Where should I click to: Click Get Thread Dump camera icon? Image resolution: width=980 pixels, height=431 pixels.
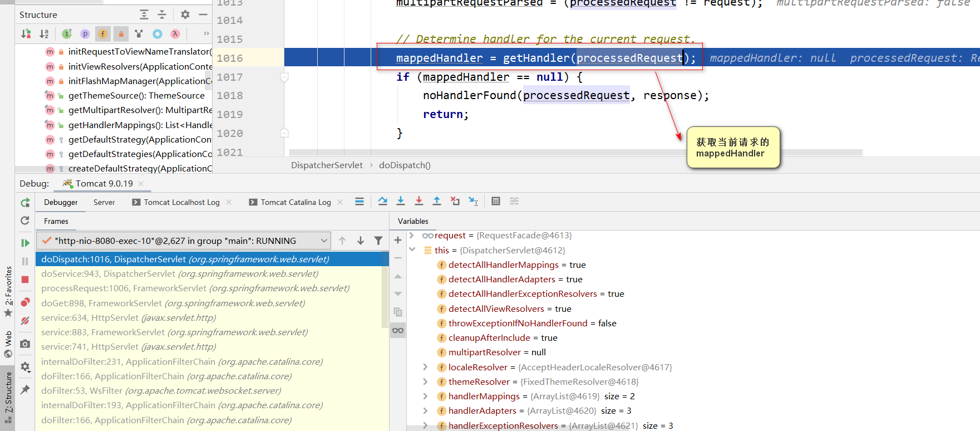click(x=25, y=344)
